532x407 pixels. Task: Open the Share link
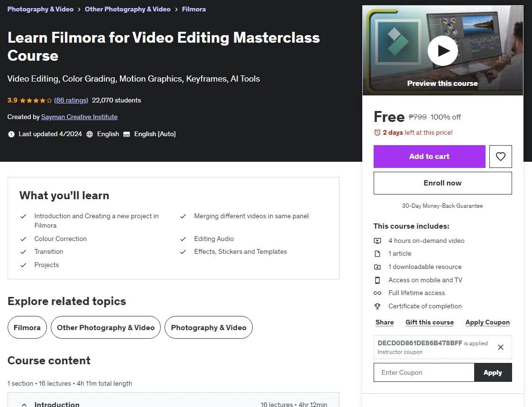(x=385, y=322)
